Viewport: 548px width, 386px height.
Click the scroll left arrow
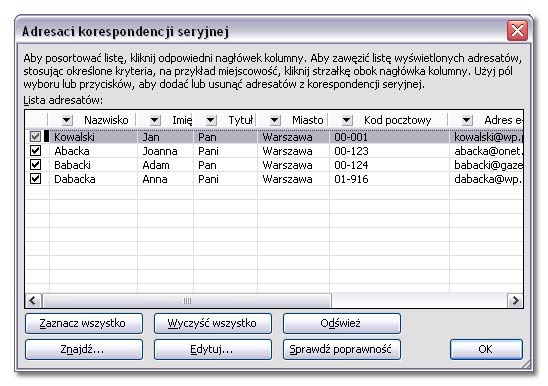click(33, 301)
